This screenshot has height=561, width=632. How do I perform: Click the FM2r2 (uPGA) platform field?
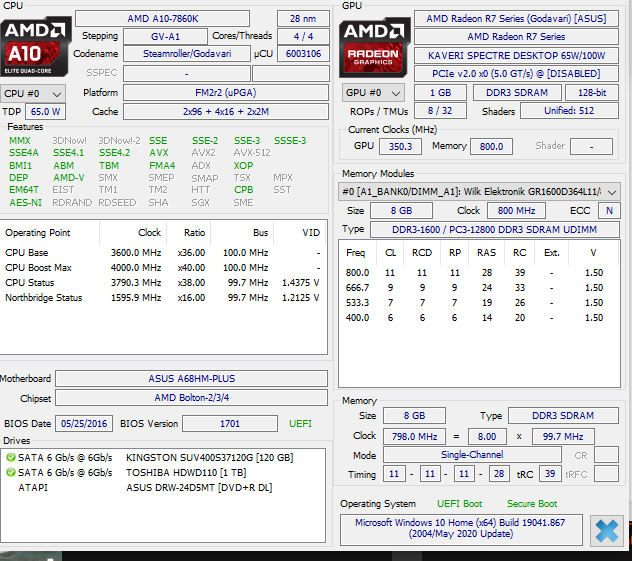pos(226,93)
